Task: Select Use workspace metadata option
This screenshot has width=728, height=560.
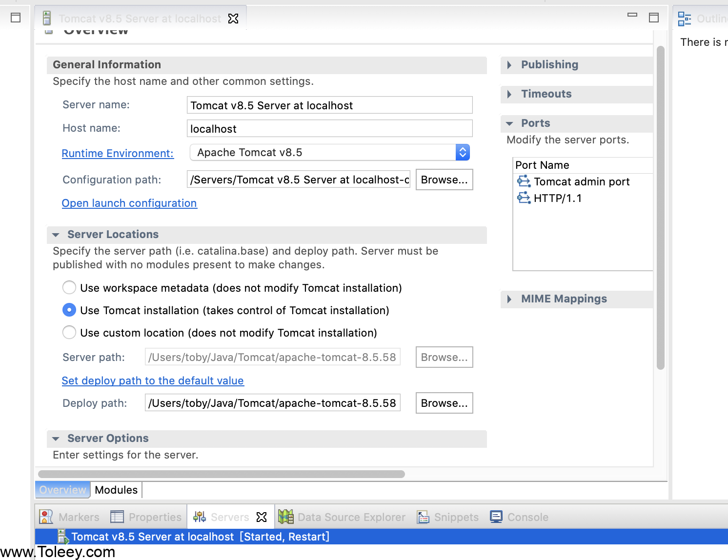Action: [69, 287]
